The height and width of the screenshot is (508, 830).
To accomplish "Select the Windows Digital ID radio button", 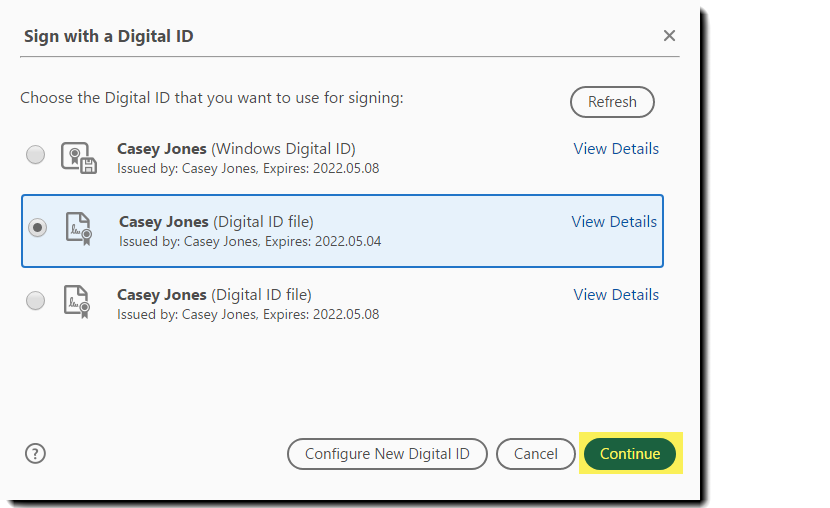I will [36, 155].
